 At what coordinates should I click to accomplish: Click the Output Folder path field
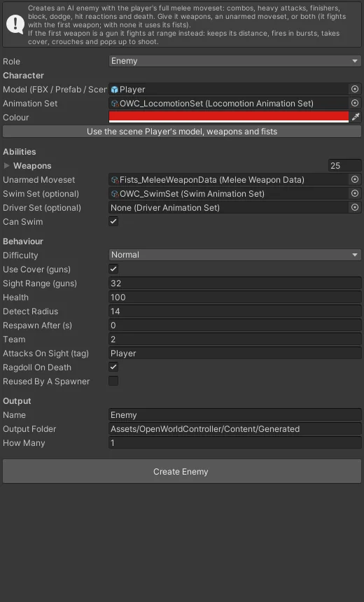235,429
